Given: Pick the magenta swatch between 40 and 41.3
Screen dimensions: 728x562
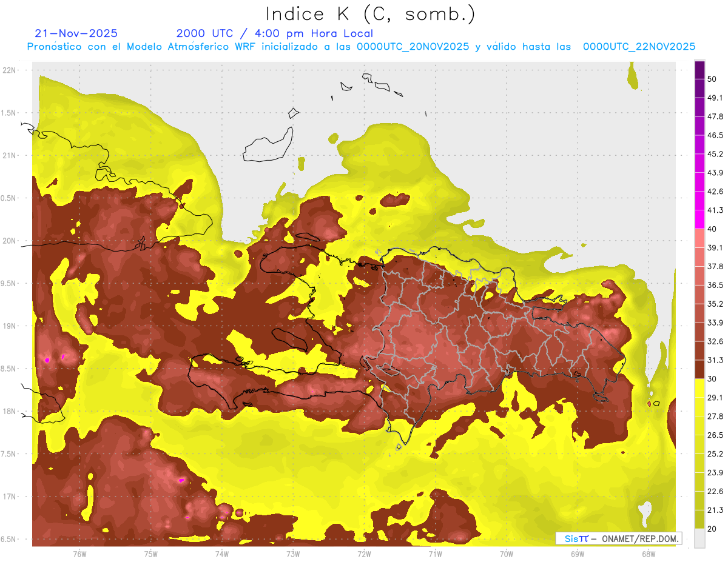Looking at the screenshot, I should [699, 219].
